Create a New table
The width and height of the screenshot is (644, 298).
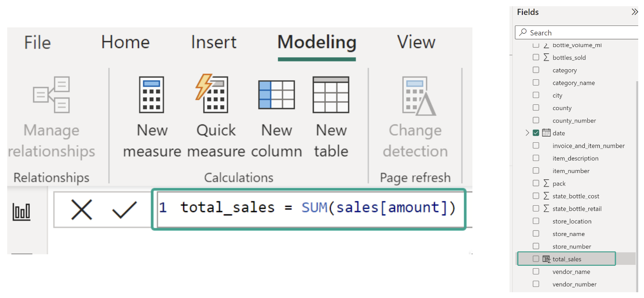point(331,95)
